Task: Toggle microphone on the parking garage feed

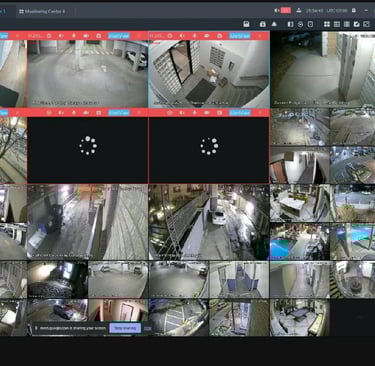Action: click(74, 36)
